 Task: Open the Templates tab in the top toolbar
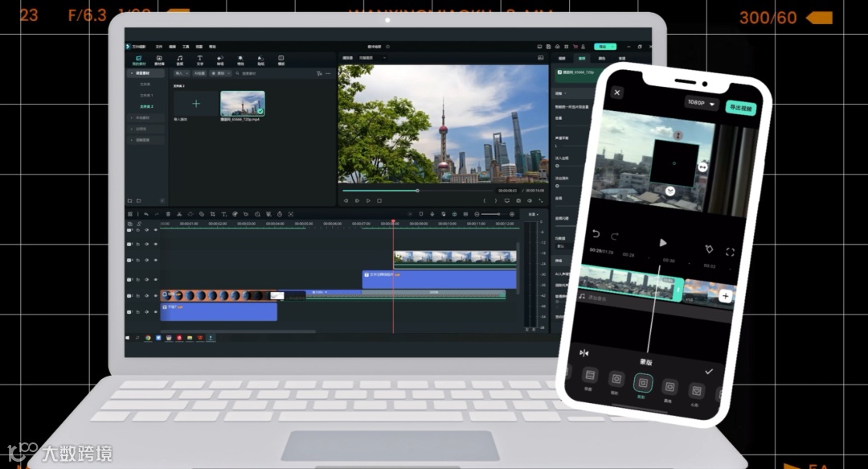click(281, 60)
